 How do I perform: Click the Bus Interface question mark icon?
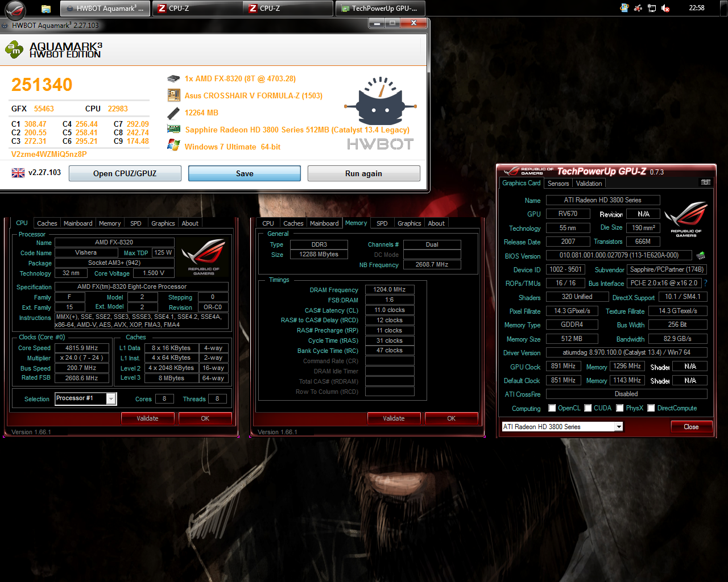(x=705, y=283)
